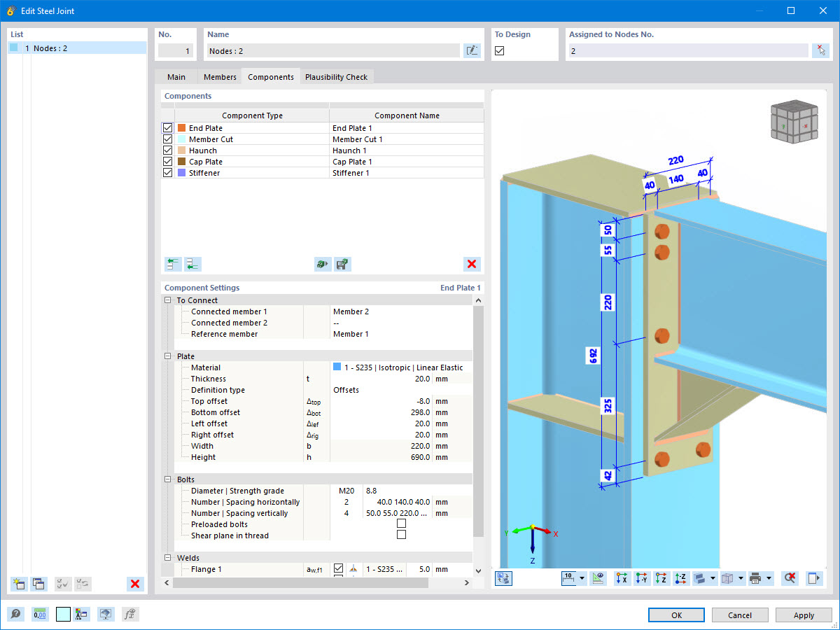Click the help search icon bottom left
Screen dimensions: 840x630
pos(15,615)
